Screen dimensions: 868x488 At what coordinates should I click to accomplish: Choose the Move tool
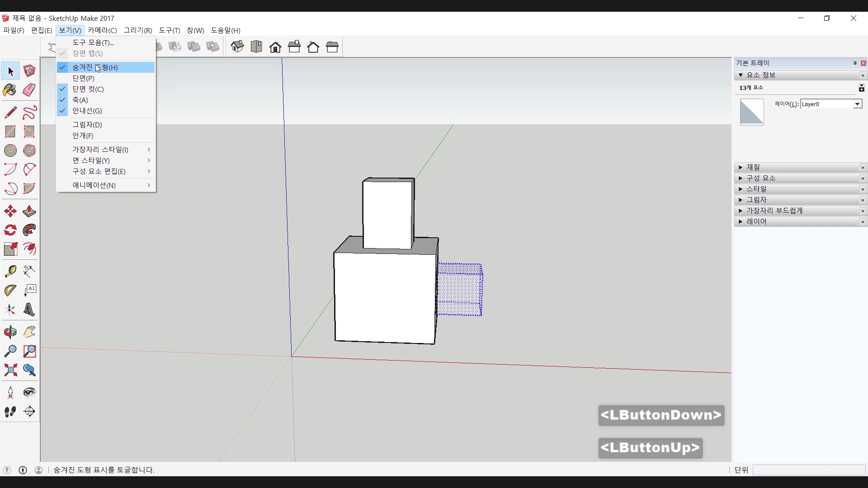tap(10, 211)
